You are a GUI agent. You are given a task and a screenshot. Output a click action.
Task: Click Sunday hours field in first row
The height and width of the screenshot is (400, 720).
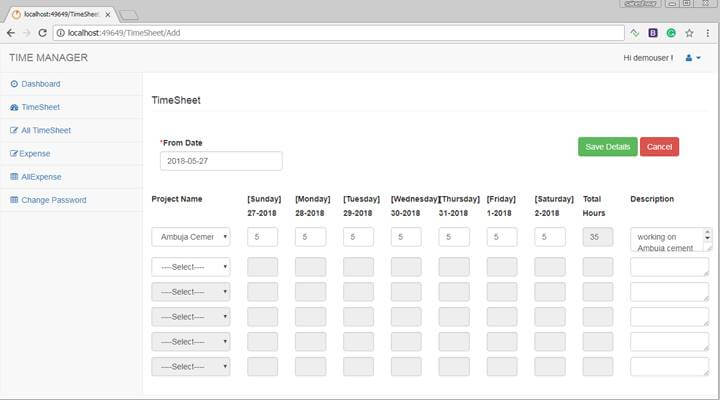[x=262, y=237]
